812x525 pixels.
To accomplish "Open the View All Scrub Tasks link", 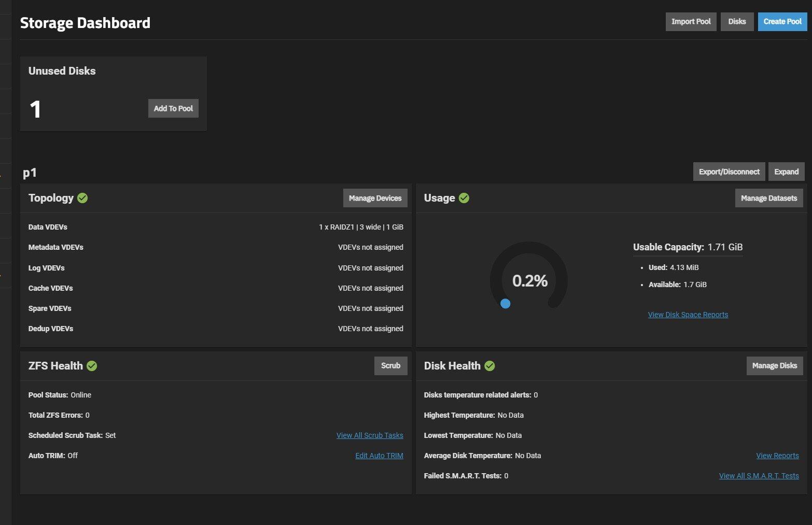I will [370, 435].
